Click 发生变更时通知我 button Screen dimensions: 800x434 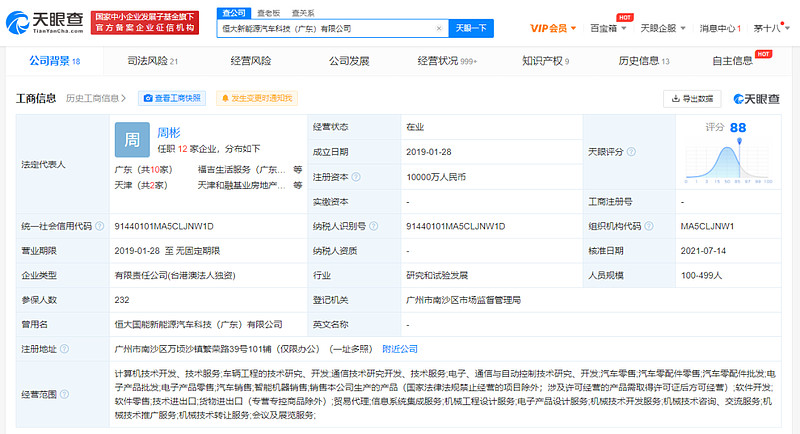(x=257, y=98)
